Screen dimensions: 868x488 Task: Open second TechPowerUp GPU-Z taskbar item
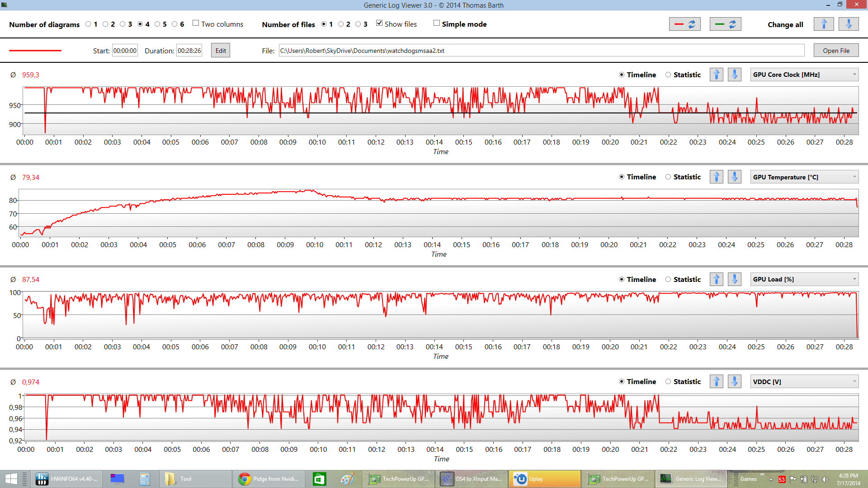[x=618, y=479]
